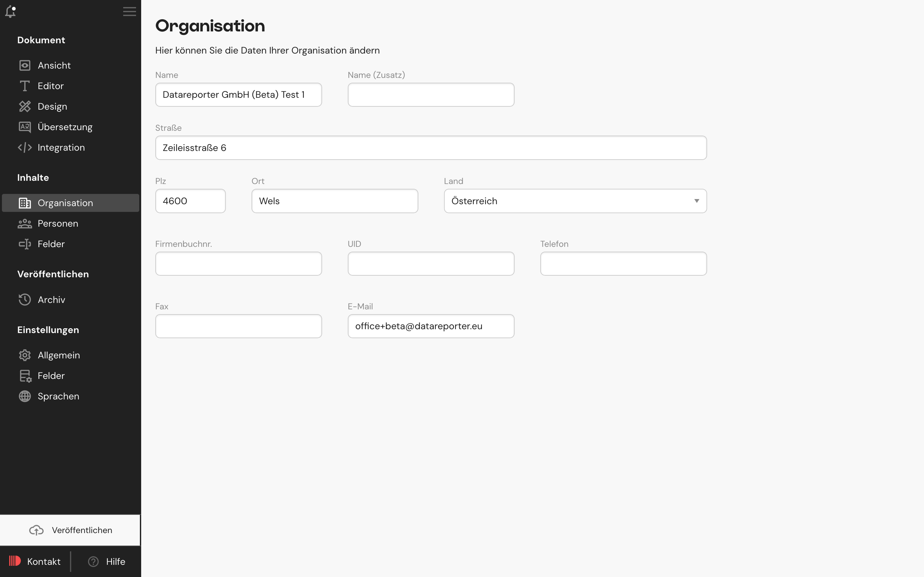This screenshot has width=924, height=577.
Task: Open the Sprachen language settings
Action: click(x=58, y=396)
